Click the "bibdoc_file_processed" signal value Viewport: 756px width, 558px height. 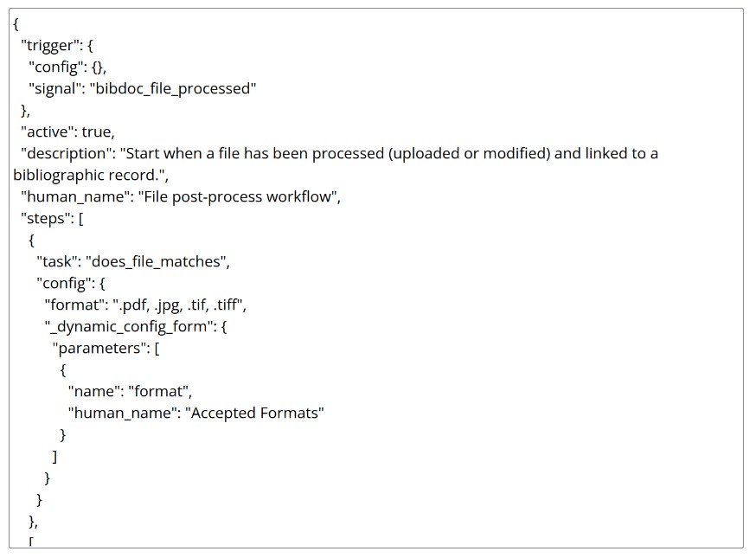pyautogui.click(x=173, y=89)
